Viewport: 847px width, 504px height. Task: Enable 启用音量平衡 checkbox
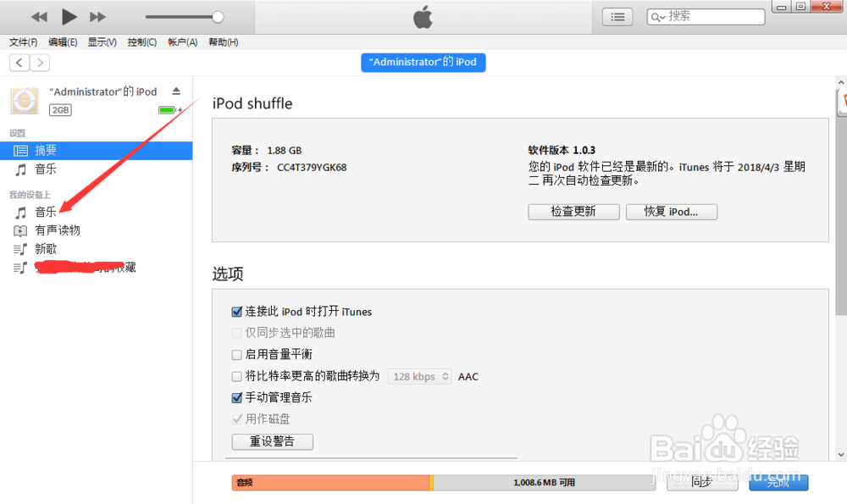236,355
